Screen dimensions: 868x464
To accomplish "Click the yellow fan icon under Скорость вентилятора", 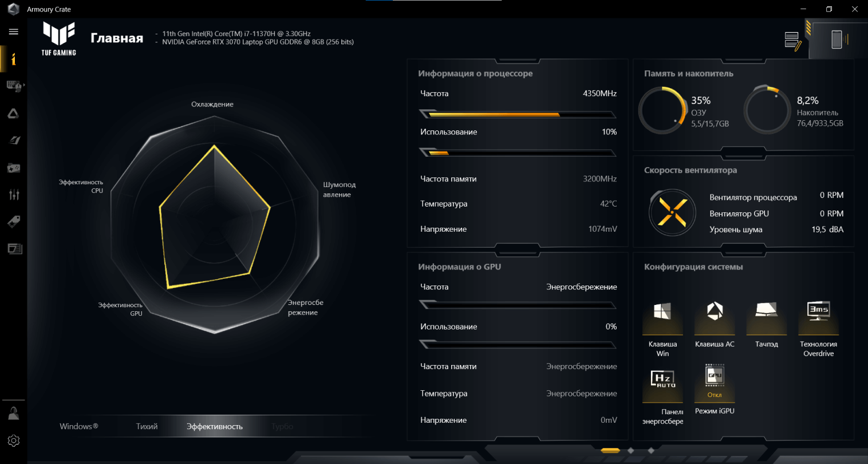I will [672, 212].
